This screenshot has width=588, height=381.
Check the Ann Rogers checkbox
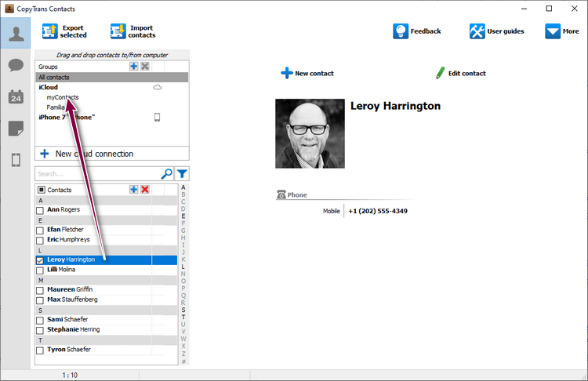click(40, 210)
